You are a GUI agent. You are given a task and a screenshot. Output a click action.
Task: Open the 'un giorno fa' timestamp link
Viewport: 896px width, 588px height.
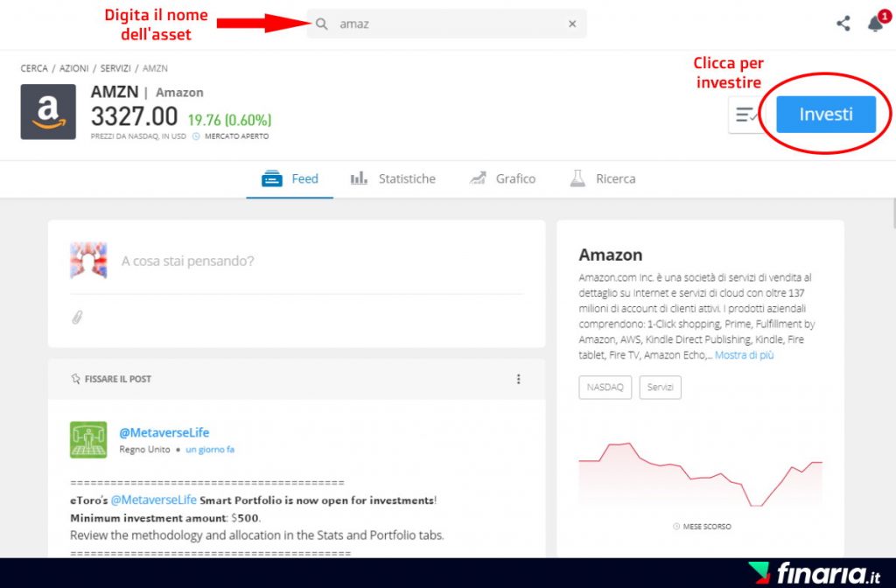coord(210,449)
